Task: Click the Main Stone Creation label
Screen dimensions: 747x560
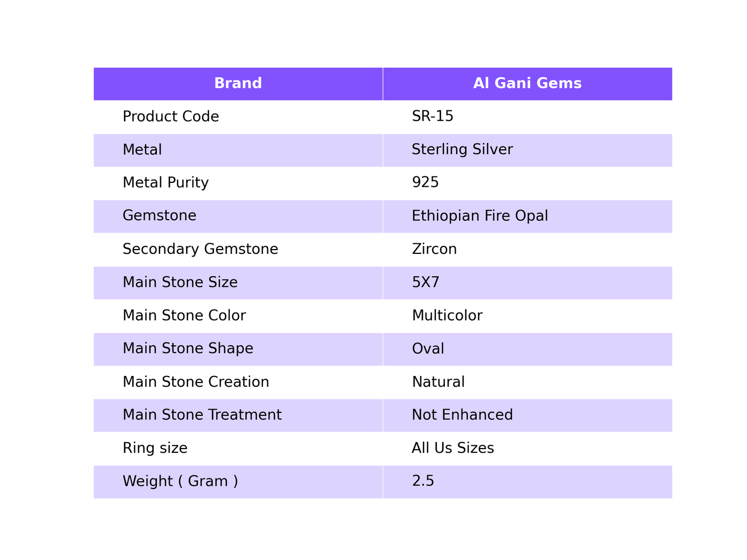Action: tap(196, 382)
